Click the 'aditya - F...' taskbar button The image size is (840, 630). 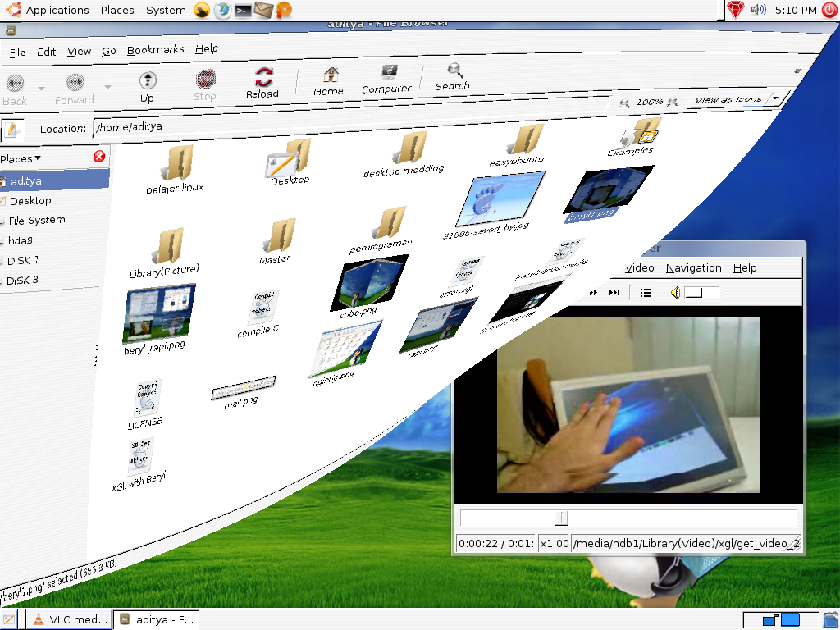click(157, 620)
